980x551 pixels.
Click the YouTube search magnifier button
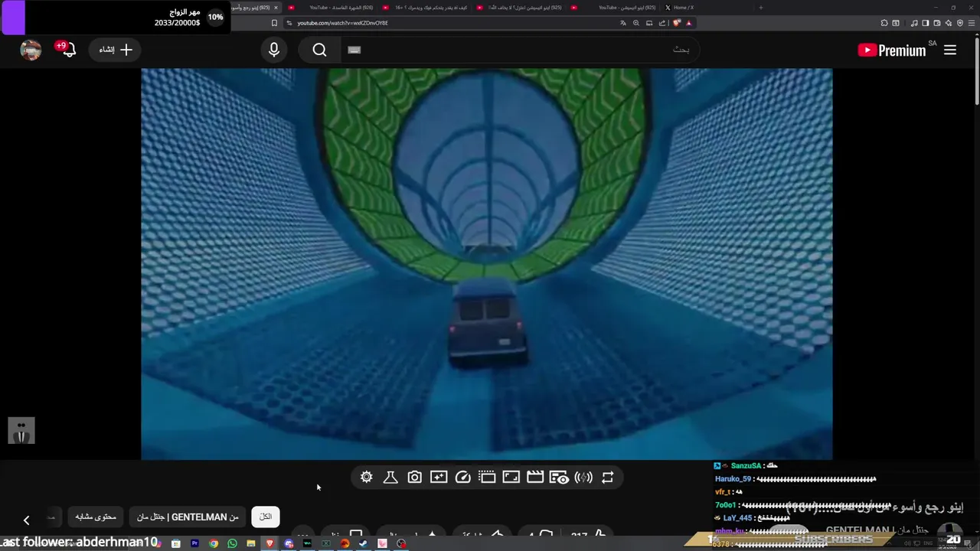point(320,50)
